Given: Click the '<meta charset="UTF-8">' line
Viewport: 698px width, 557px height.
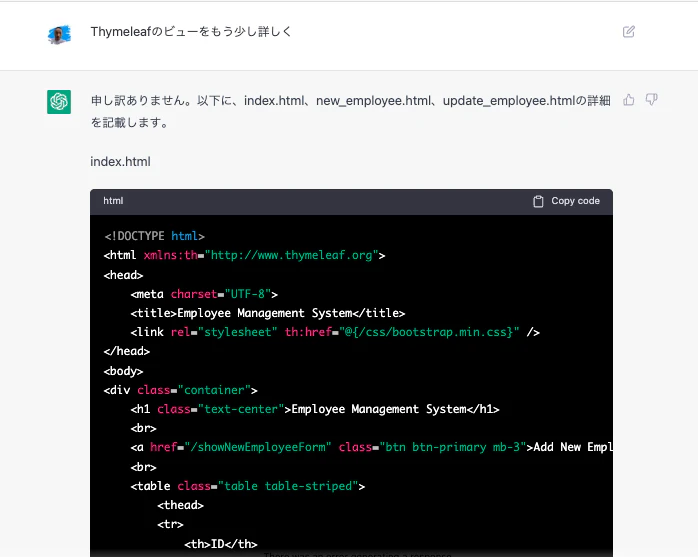Looking at the screenshot, I should tap(204, 294).
